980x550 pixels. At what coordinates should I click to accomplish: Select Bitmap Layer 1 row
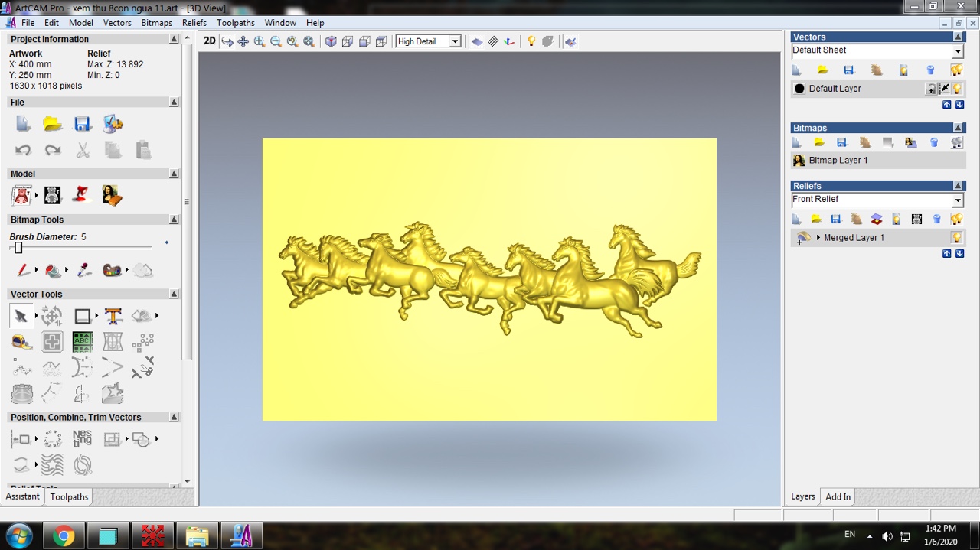pyautogui.click(x=878, y=161)
